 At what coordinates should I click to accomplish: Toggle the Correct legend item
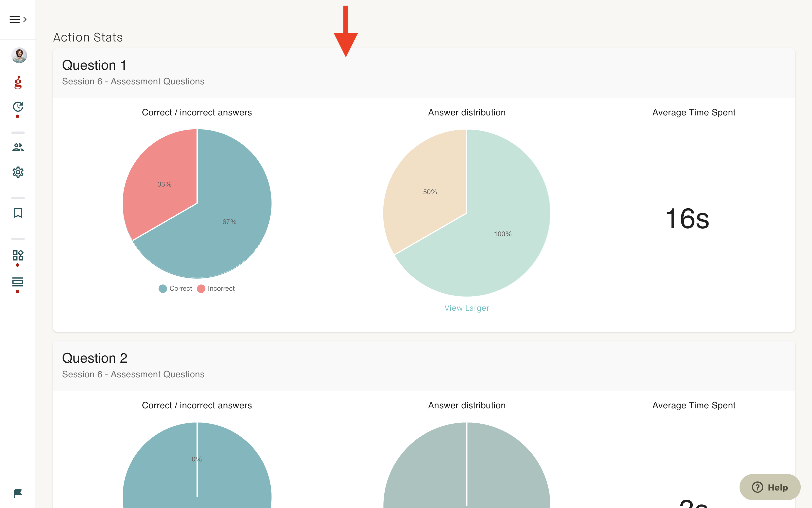pyautogui.click(x=175, y=288)
